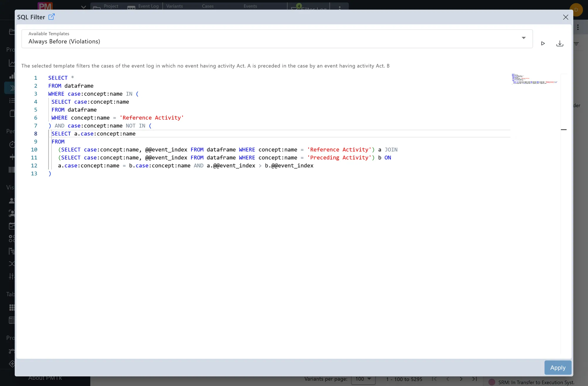Click FROM dataframe on line 2

click(x=71, y=86)
